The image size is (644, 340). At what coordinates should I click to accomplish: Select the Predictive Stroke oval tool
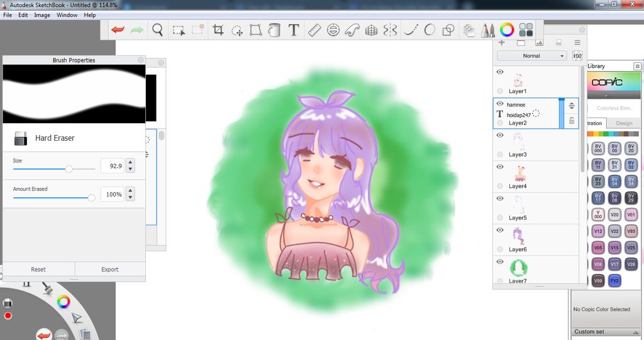pyautogui.click(x=430, y=30)
